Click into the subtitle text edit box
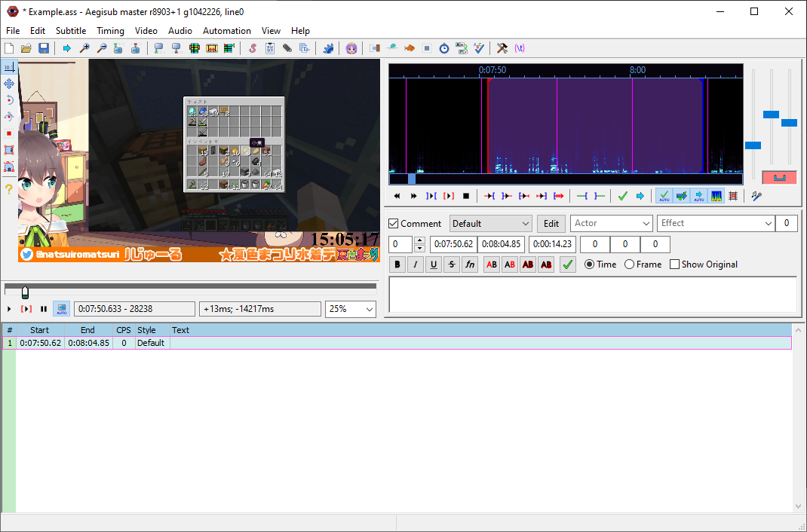Image resolution: width=807 pixels, height=532 pixels. 593,295
